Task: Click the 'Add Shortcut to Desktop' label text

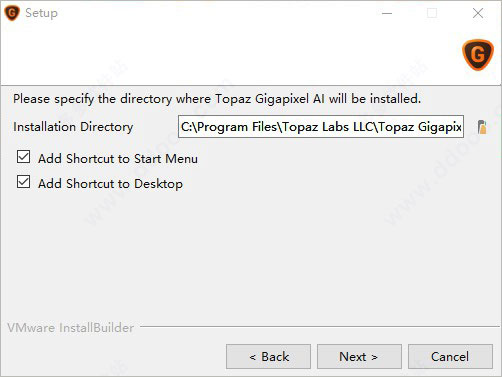Action: pyautogui.click(x=110, y=184)
